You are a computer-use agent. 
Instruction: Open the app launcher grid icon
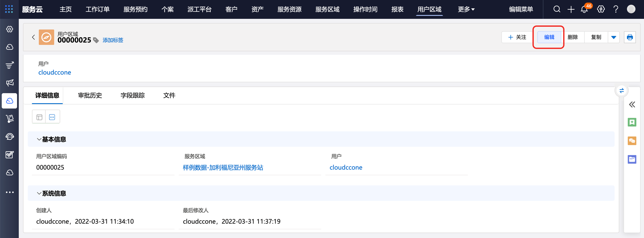pos(9,9)
